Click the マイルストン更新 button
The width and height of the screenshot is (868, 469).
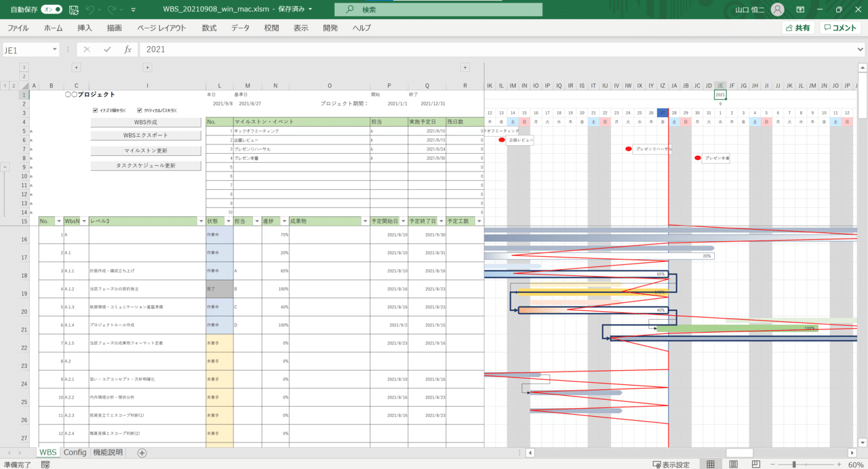pos(146,150)
